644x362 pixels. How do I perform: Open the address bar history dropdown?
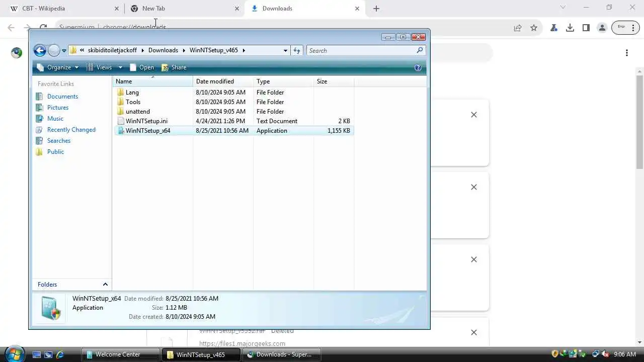[x=285, y=50]
